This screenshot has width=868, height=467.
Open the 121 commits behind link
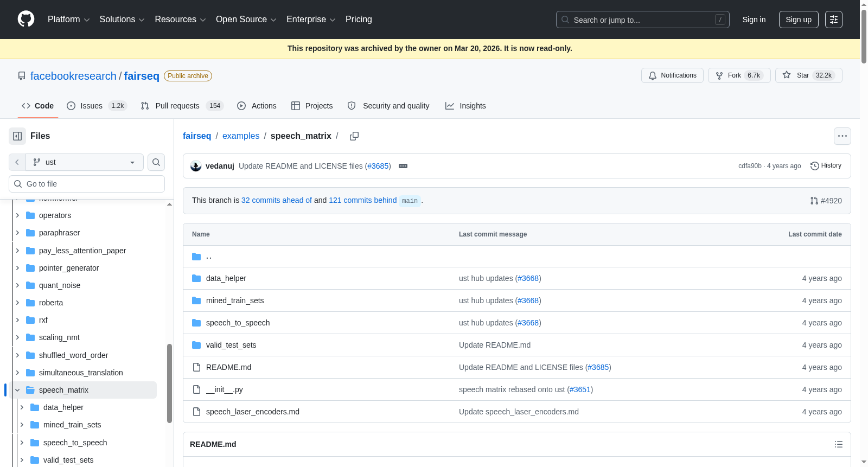(363, 200)
